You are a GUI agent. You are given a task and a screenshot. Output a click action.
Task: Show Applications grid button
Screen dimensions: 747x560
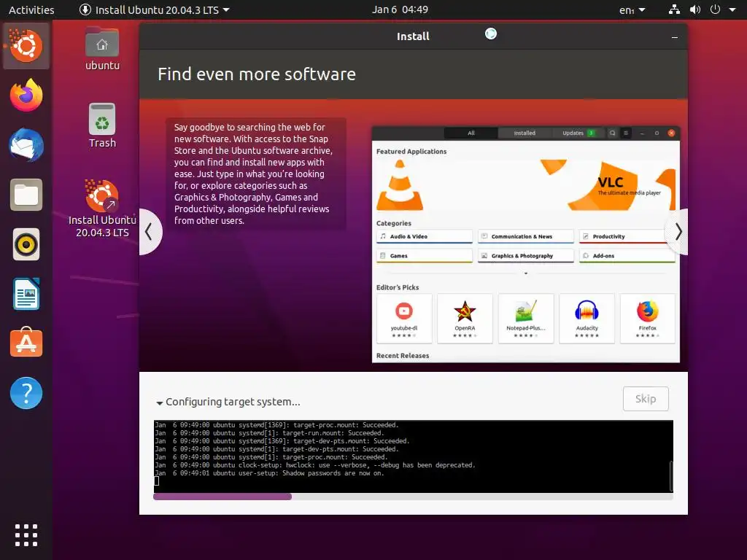[26, 535]
